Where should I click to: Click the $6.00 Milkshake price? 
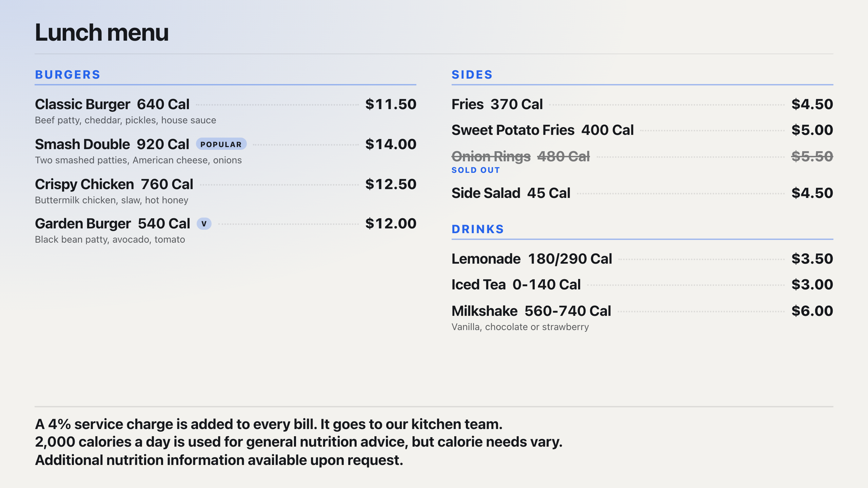812,311
